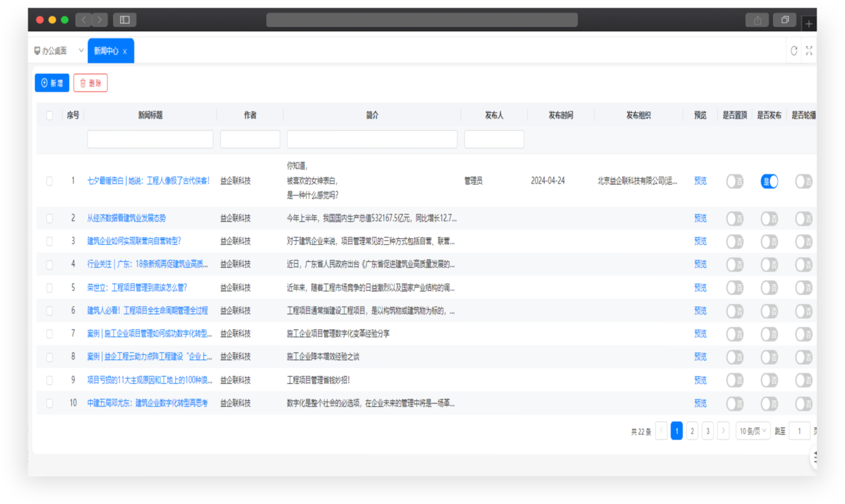Show the browser tab overview icon

point(785,20)
